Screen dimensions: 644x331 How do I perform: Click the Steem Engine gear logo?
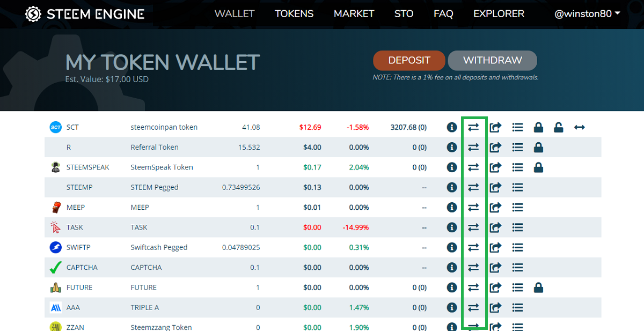coord(33,13)
